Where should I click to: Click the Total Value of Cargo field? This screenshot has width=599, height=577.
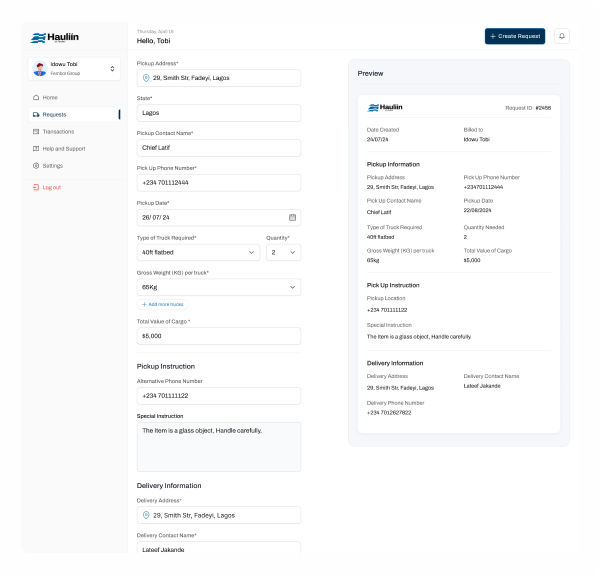(219, 336)
